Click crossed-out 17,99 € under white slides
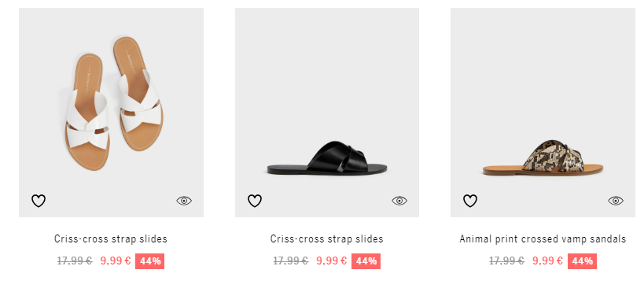 [75, 261]
